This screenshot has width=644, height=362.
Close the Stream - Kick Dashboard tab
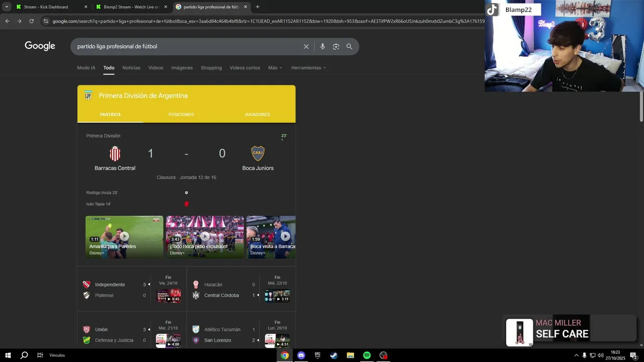pos(86,7)
